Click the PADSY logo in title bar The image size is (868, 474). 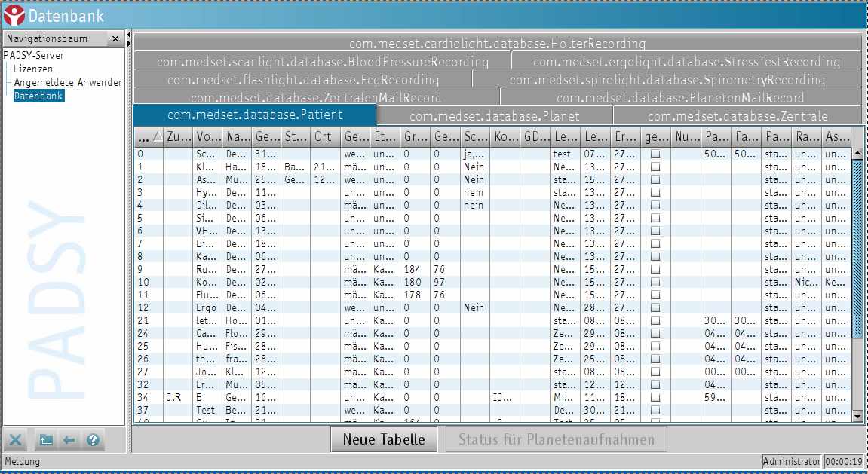pos(14,15)
